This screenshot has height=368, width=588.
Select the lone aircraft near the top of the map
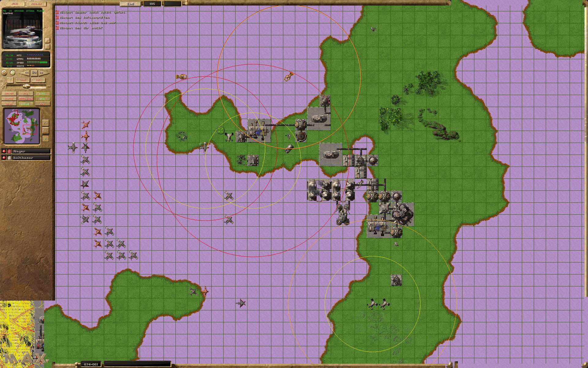tap(373, 29)
